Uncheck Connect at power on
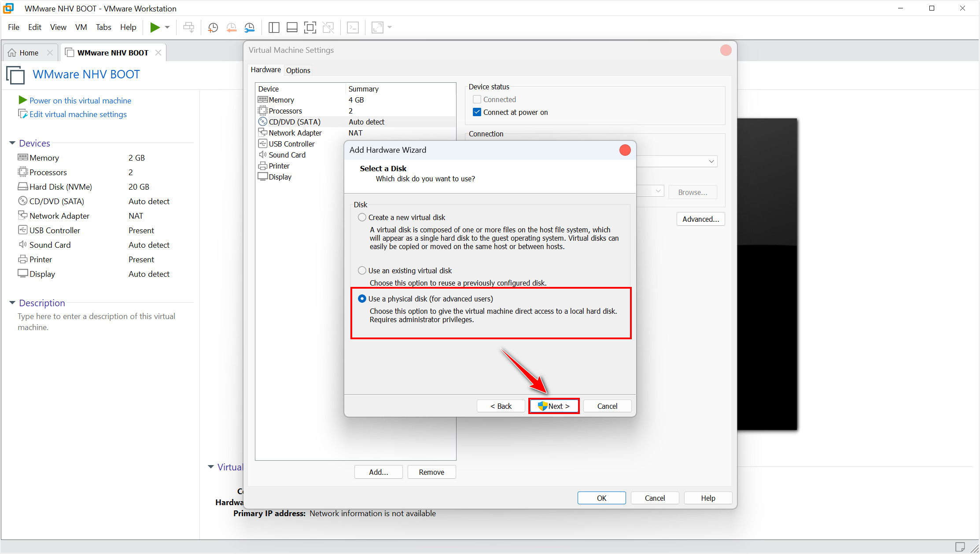This screenshot has height=554, width=980. click(x=477, y=112)
